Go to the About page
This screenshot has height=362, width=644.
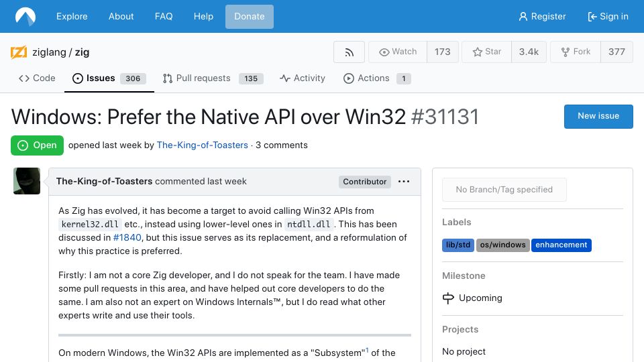121,16
